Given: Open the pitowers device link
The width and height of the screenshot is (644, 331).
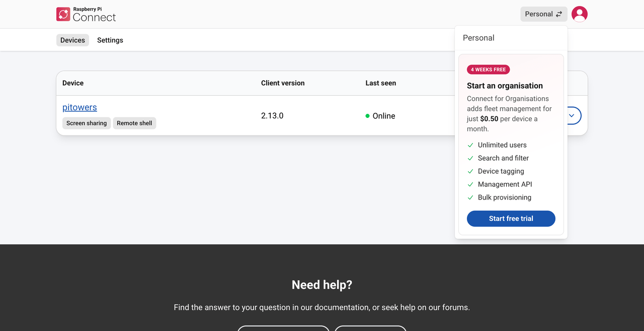Looking at the screenshot, I should pos(79,107).
